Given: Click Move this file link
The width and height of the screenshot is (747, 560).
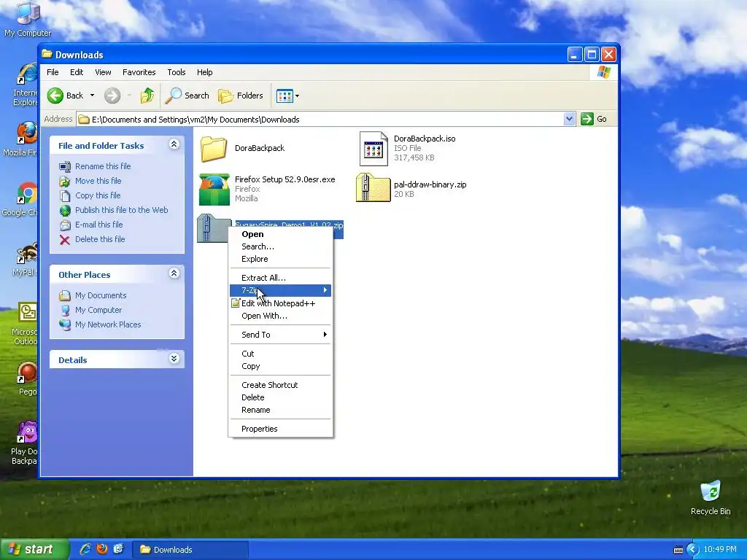Looking at the screenshot, I should [x=98, y=181].
